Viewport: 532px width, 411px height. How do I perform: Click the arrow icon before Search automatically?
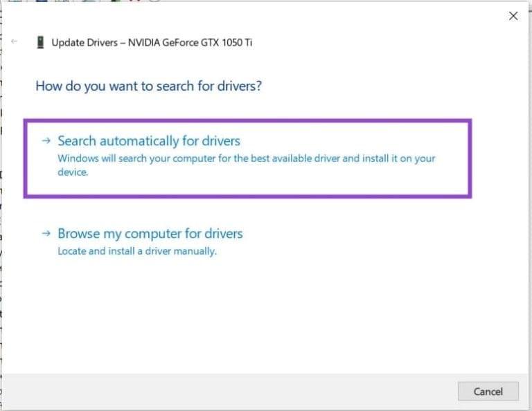click(46, 140)
